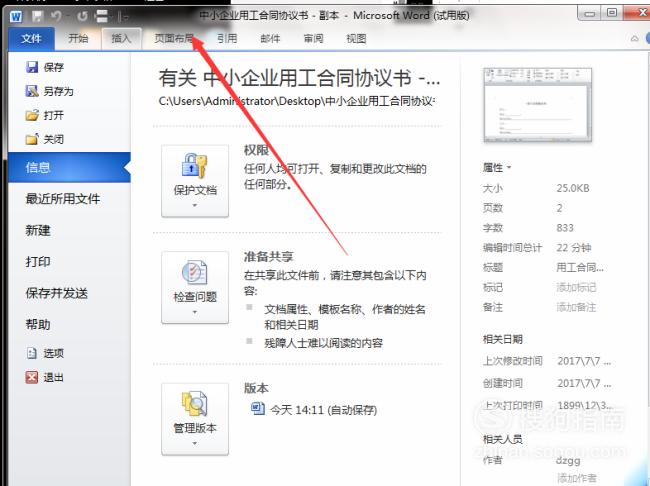
Task: Click the document preview thumbnail
Action: point(538,105)
